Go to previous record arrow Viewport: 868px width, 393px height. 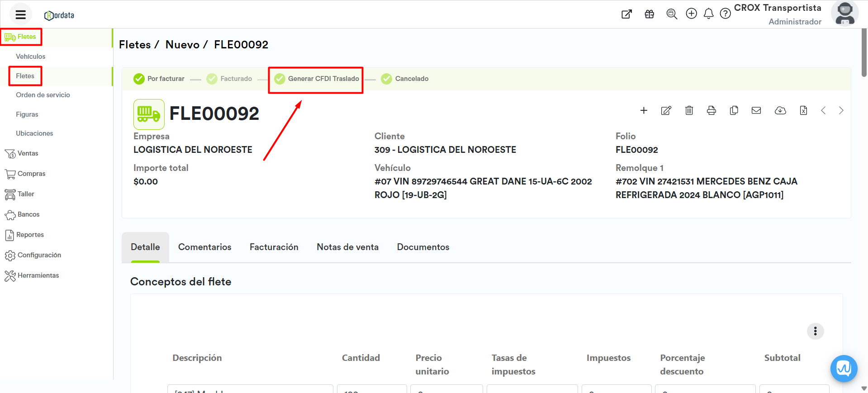(x=823, y=110)
